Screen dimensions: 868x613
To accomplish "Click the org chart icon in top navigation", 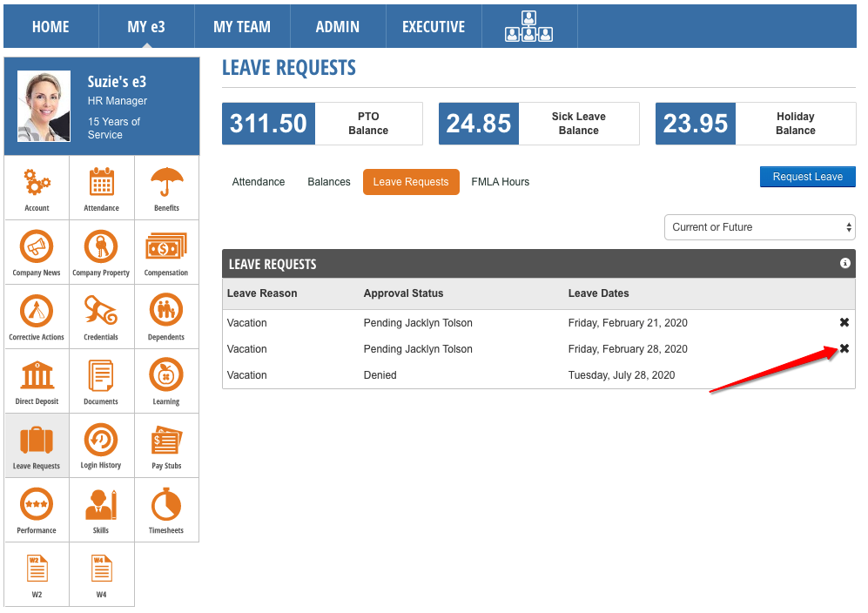I will coord(528,27).
